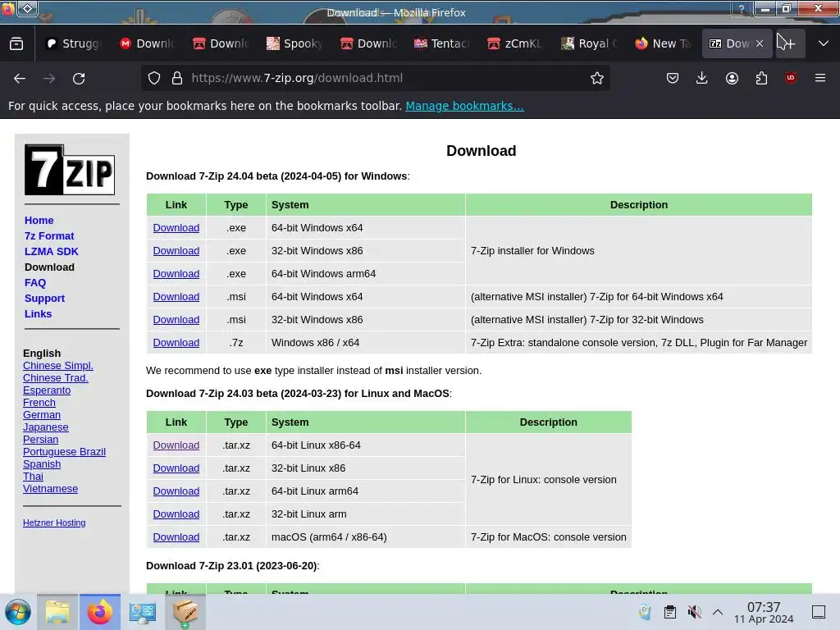Switch to the zCmKL tab
The height and width of the screenshot is (630, 840).
click(515, 43)
